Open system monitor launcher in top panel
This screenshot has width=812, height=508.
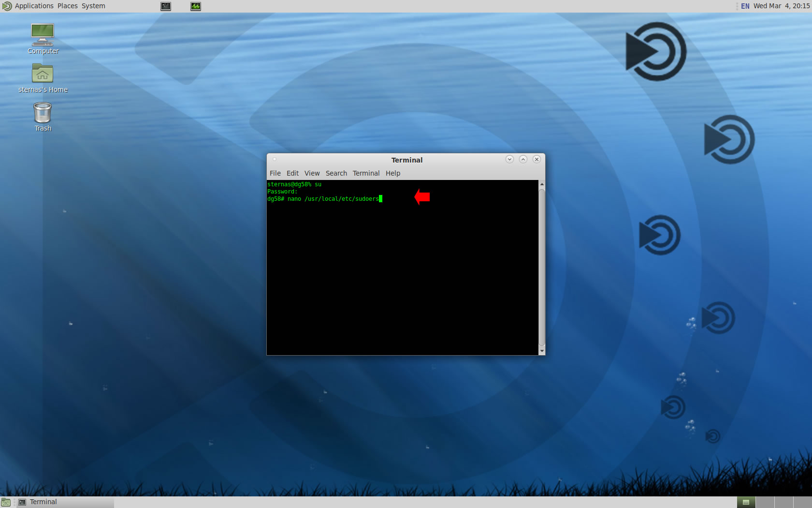196,6
